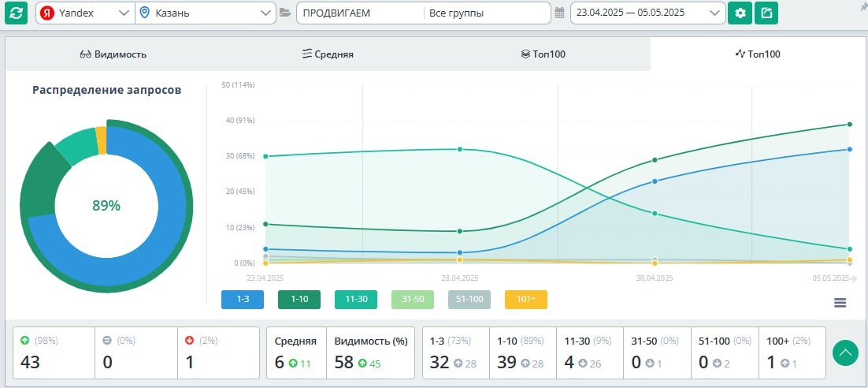
Task: Click the 28.04.2025 axis date label
Action: point(460,278)
